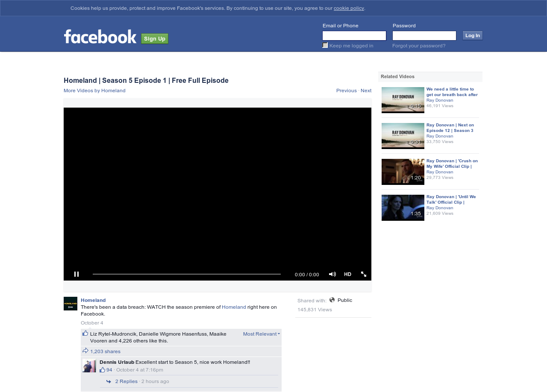The image size is (547, 392).
Task: Click the Facebook logo
Action: click(100, 36)
